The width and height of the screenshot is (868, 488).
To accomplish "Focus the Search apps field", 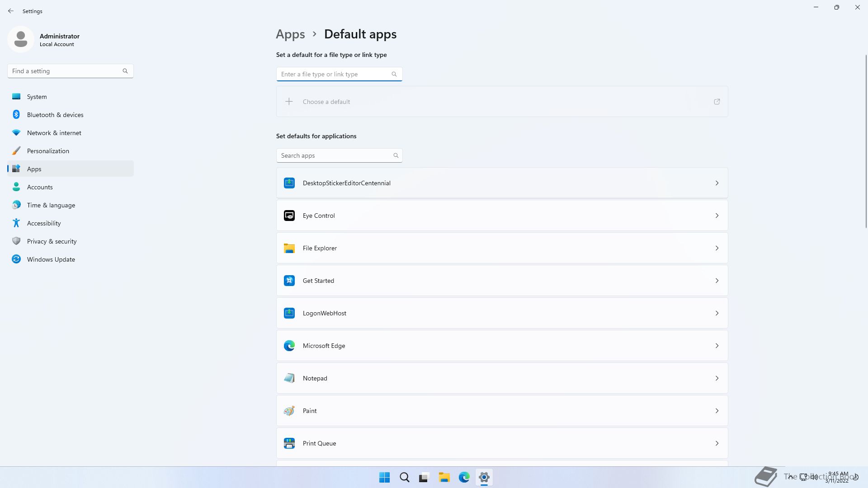I will coord(339,155).
